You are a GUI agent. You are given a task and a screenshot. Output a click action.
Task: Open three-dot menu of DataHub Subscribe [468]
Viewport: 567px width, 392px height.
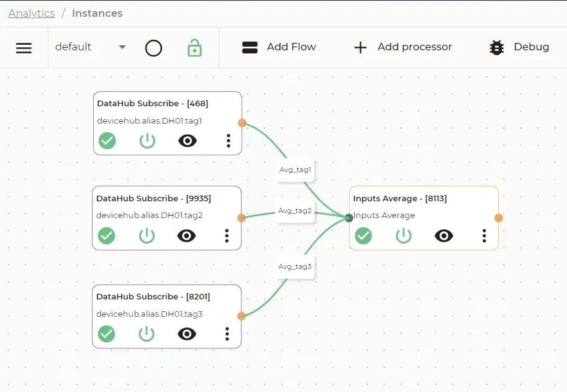pyautogui.click(x=229, y=140)
